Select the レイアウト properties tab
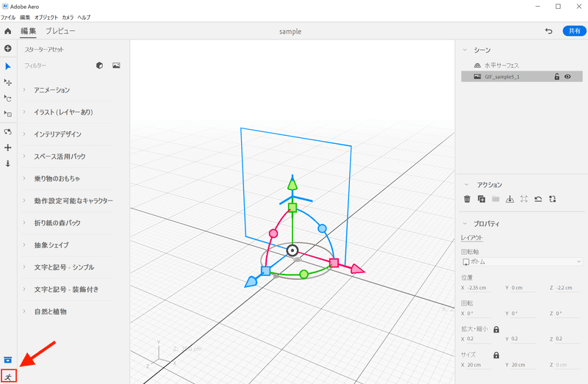The width and height of the screenshot is (588, 384). 472,237
